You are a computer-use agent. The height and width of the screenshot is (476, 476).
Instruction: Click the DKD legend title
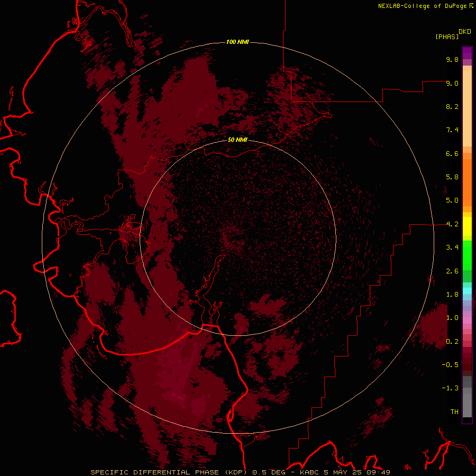pyautogui.click(x=464, y=32)
